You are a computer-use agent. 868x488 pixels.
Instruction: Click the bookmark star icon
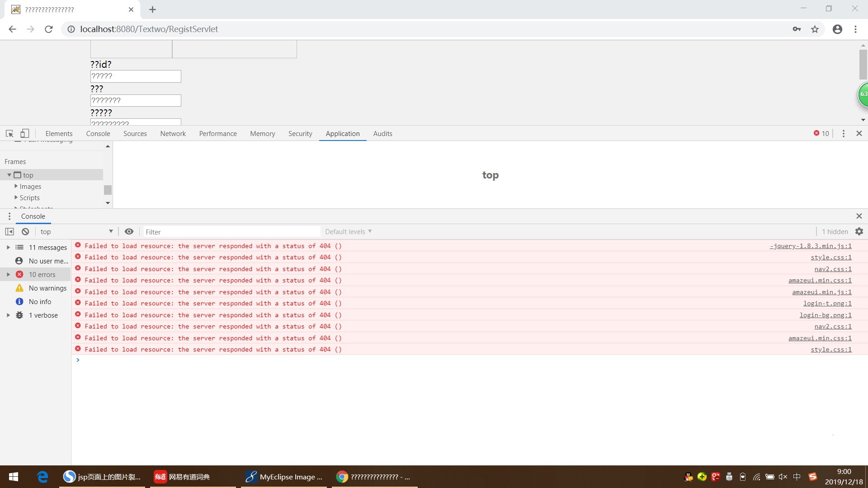[x=815, y=29]
